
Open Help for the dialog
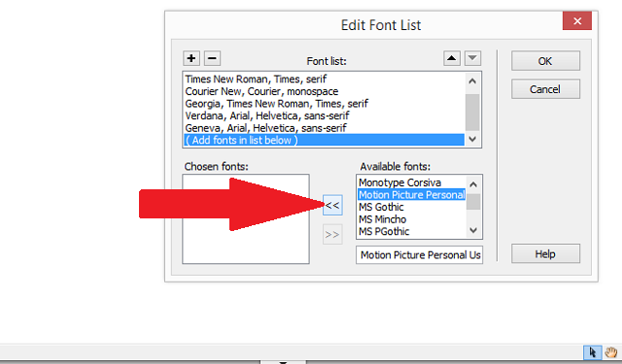tap(545, 254)
